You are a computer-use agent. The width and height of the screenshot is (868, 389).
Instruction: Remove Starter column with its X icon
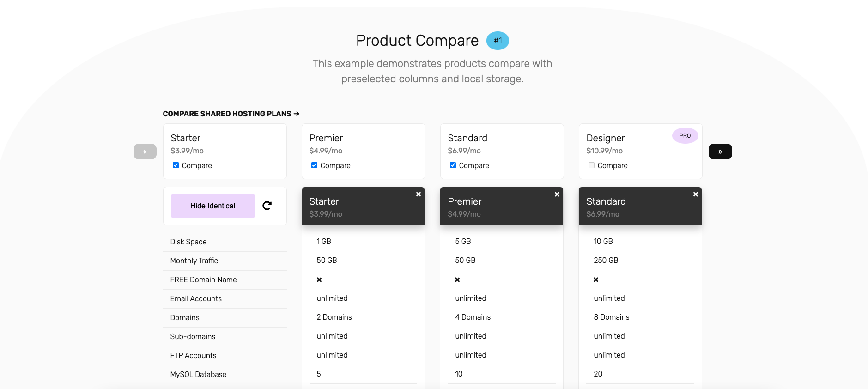pyautogui.click(x=418, y=194)
